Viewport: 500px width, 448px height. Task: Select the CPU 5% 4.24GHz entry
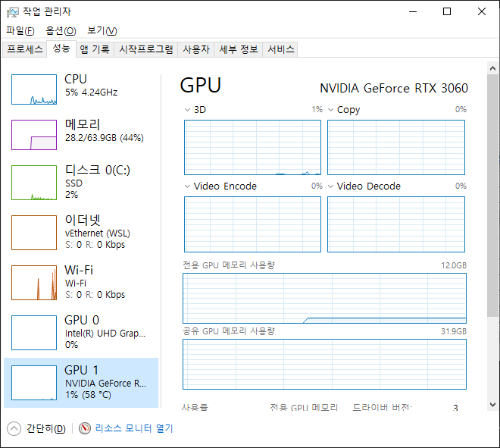81,89
